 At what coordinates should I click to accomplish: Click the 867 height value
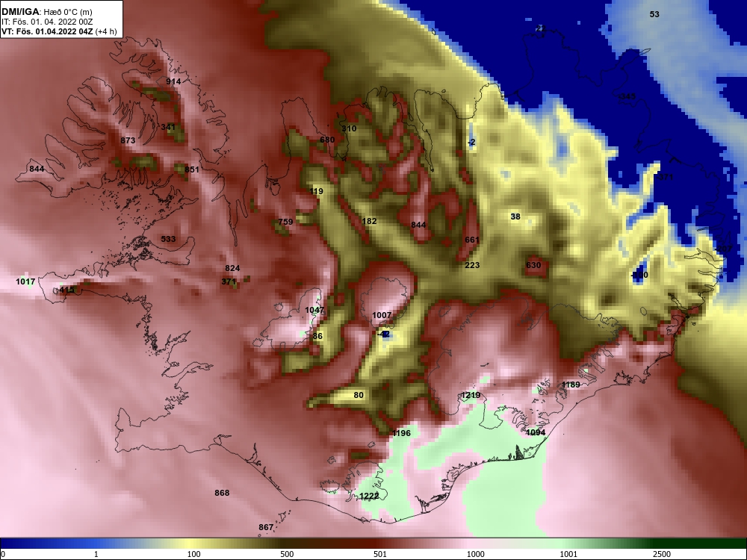click(x=267, y=527)
